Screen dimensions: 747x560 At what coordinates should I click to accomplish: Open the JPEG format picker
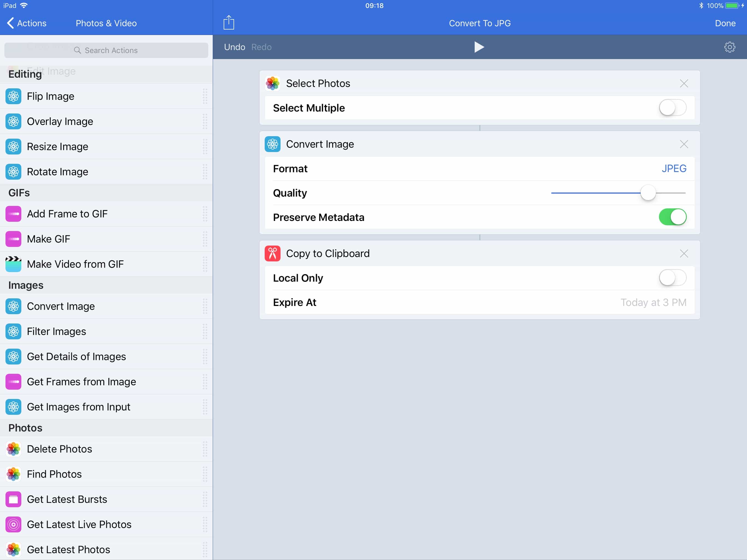click(x=673, y=168)
